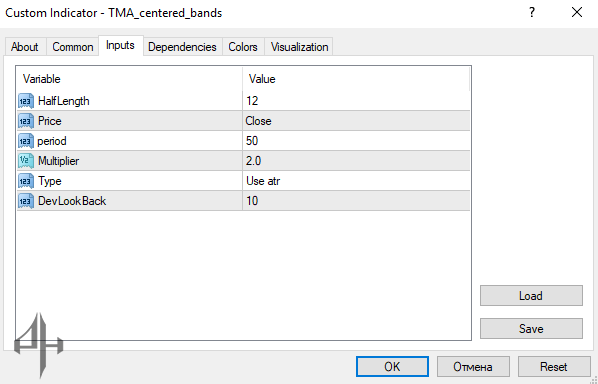Click the integer icon next to Price
This screenshot has width=598, height=384.
[26, 121]
